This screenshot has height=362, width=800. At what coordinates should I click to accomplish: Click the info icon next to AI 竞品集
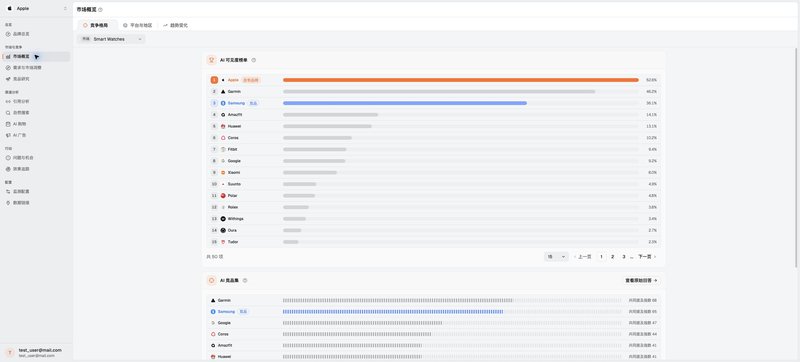pyautogui.click(x=245, y=280)
